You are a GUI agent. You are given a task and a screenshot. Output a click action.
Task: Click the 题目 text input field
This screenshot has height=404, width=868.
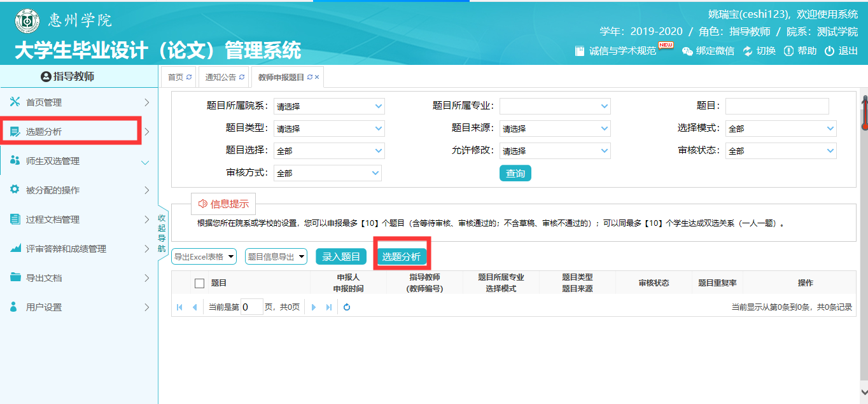[777, 106]
